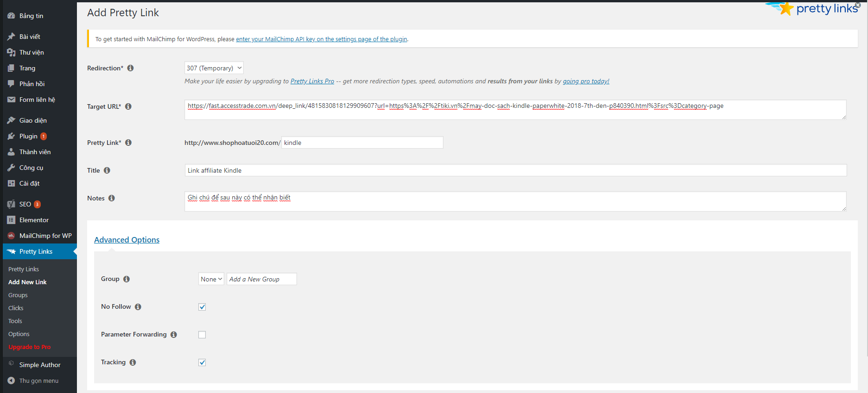Image resolution: width=868 pixels, height=393 pixels.
Task: Click the info icon beside Target URL
Action: 128,106
